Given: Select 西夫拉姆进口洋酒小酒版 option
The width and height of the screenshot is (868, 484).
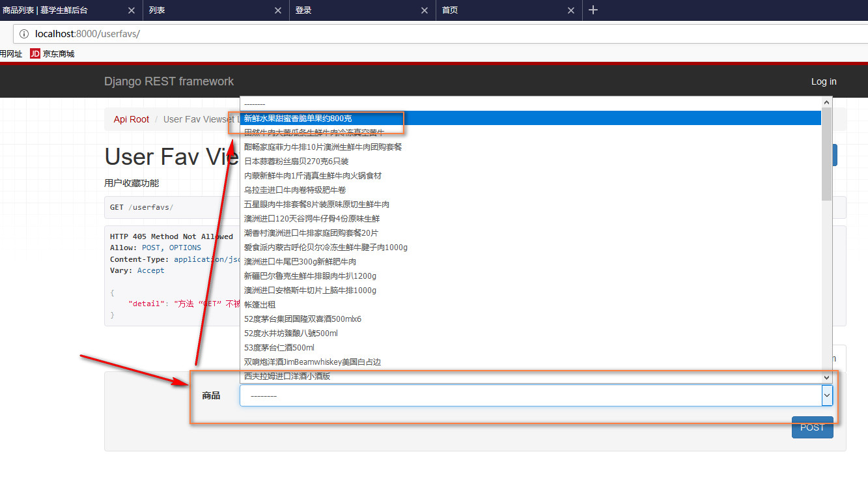Looking at the screenshot, I should (x=531, y=376).
